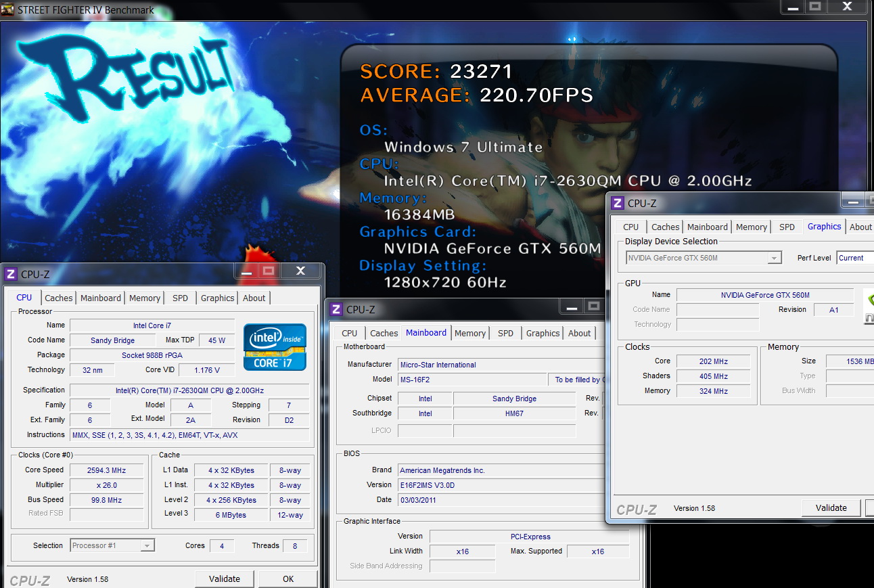874x588 pixels.
Task: Open the About tab in left CPU-Z window
Action: [x=254, y=298]
